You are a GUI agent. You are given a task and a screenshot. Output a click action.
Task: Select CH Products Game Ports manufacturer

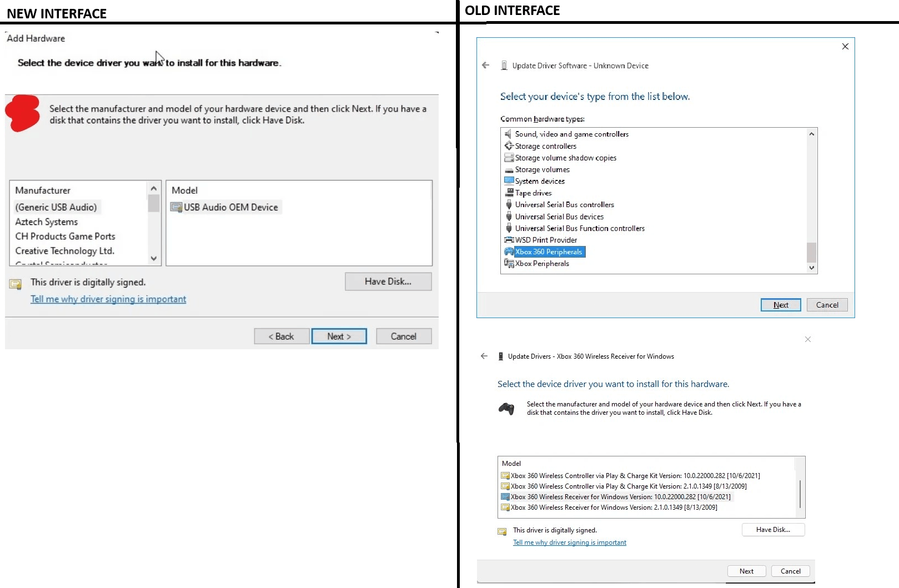click(66, 236)
